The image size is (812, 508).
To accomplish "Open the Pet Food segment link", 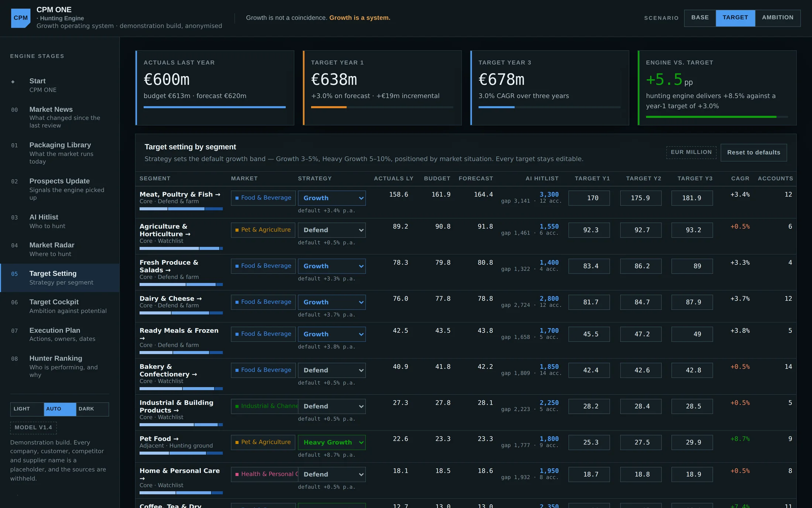I will coord(159,439).
